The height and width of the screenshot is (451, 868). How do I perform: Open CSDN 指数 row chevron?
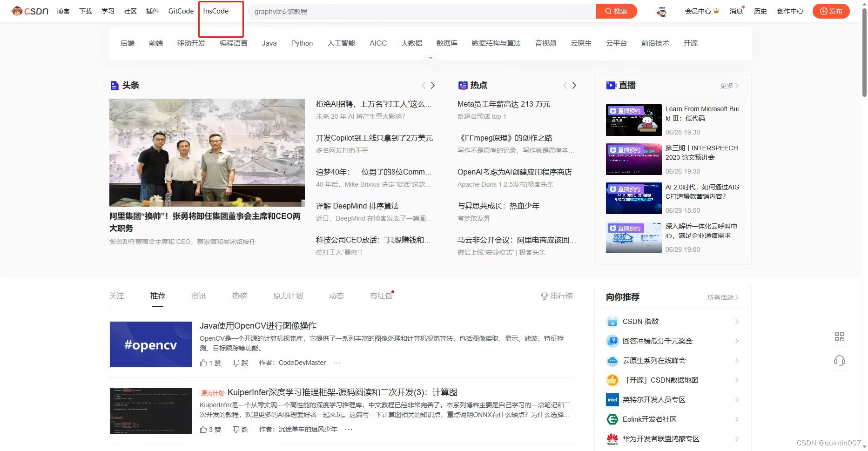click(x=737, y=322)
